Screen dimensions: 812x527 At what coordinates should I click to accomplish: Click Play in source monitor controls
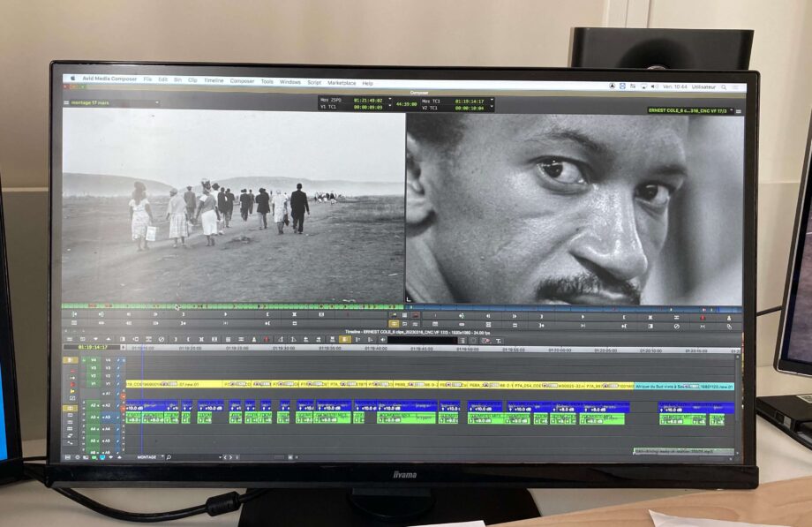225,314
